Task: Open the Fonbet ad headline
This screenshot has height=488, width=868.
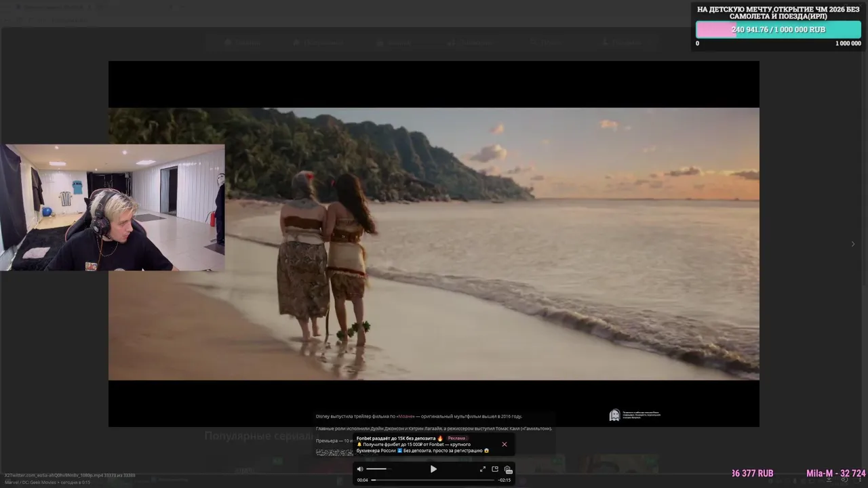Action: pos(399,439)
